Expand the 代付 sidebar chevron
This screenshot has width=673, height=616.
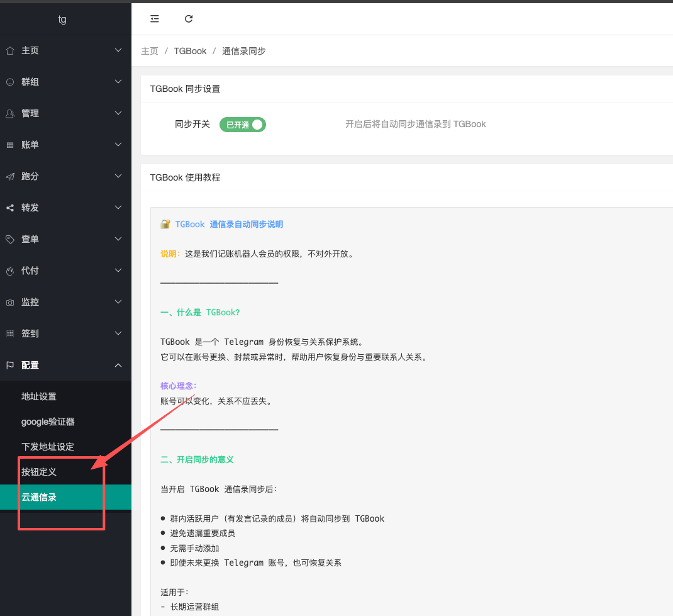point(118,271)
